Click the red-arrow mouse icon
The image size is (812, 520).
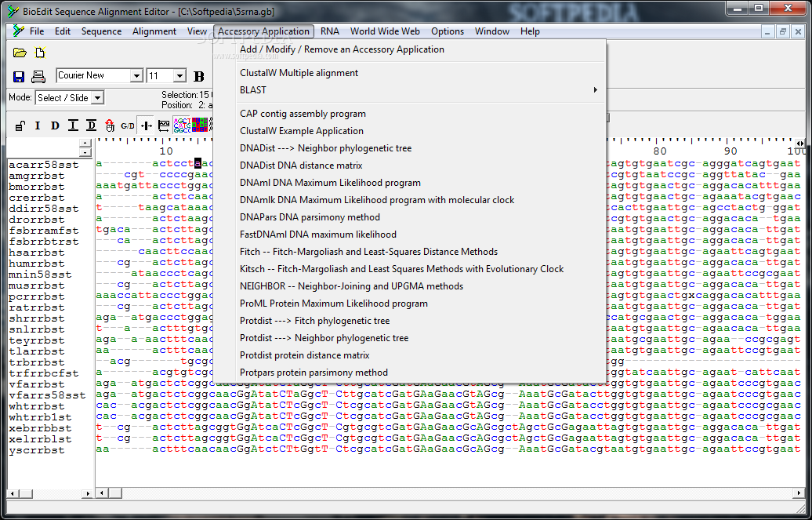pyautogui.click(x=109, y=125)
